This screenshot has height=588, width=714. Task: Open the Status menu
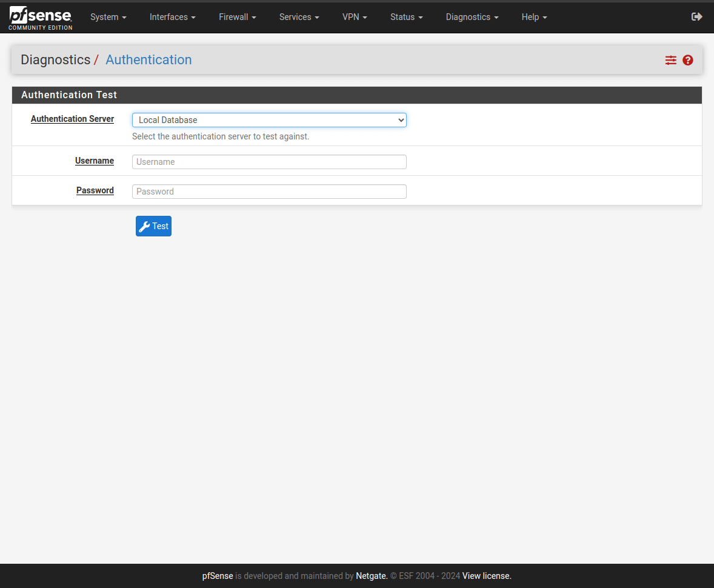[406, 17]
